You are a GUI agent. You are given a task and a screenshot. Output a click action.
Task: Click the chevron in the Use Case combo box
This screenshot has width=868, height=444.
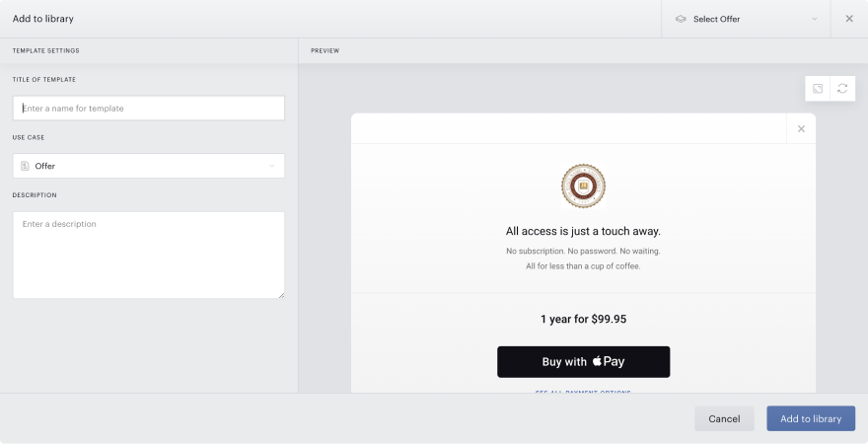pos(272,166)
